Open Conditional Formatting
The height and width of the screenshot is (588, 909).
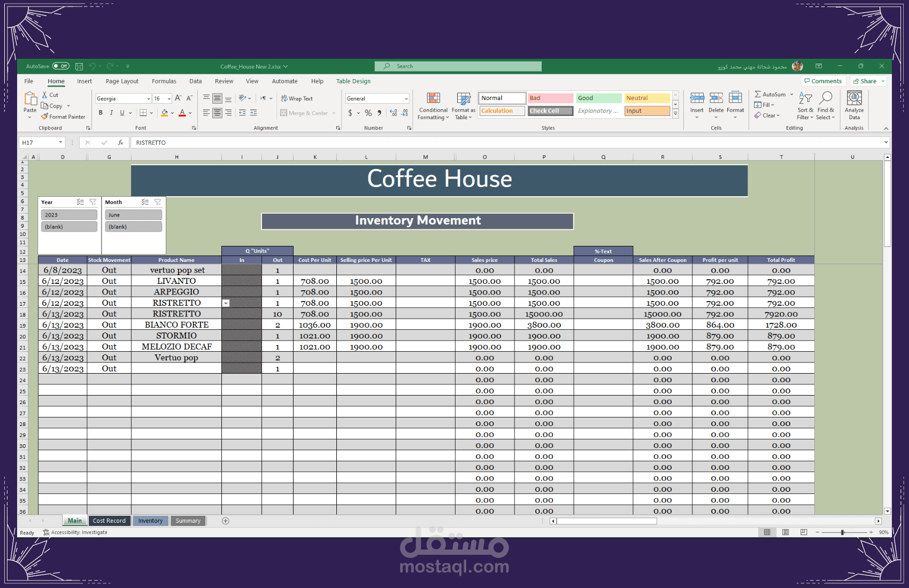click(x=433, y=106)
